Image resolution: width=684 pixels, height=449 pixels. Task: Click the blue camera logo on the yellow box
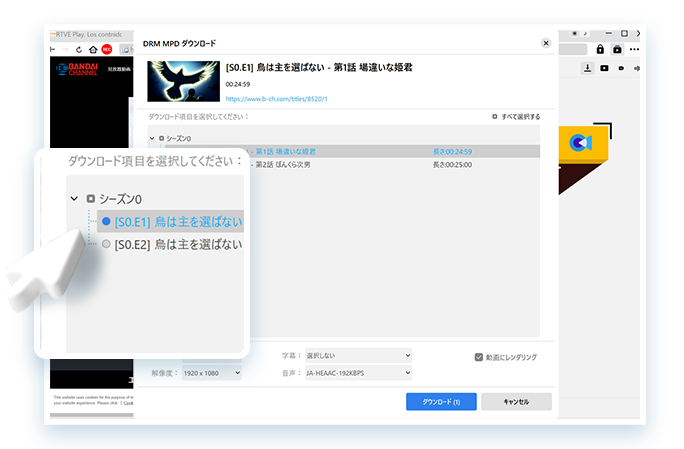coord(581,142)
